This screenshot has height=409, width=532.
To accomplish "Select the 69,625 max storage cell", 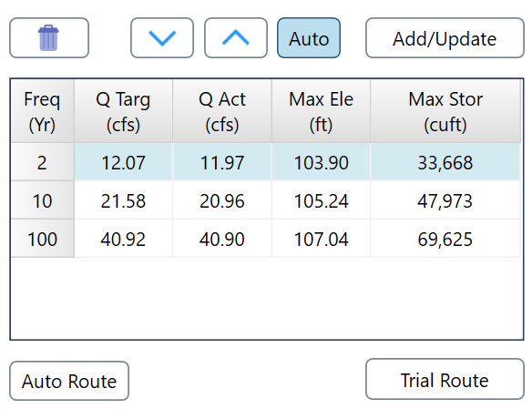I will coord(445,239).
